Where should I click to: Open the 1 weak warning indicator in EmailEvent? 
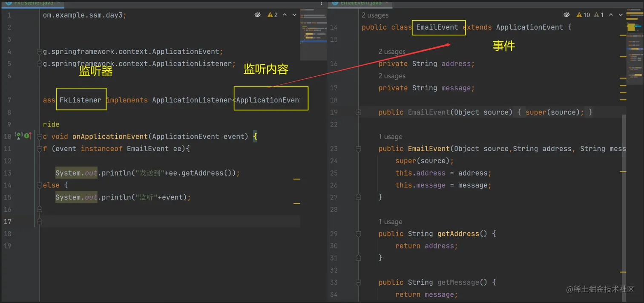(x=599, y=15)
